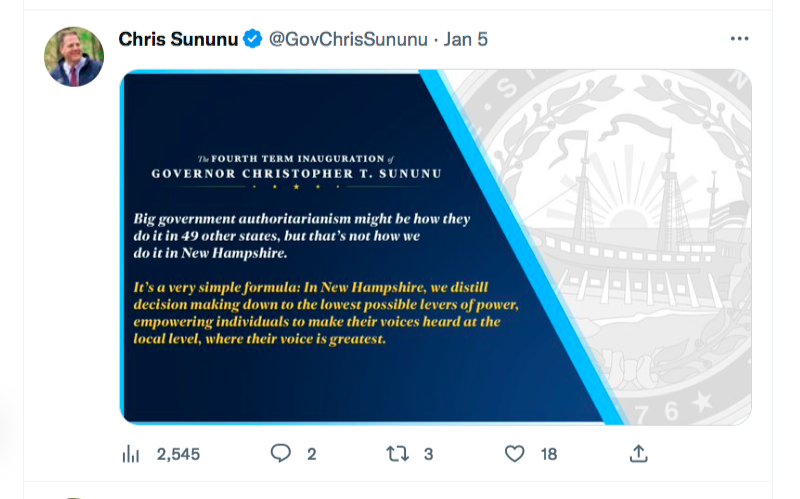Viewport: 800px width, 499px height.
Task: Click the reply count number 2
Action: 312,454
